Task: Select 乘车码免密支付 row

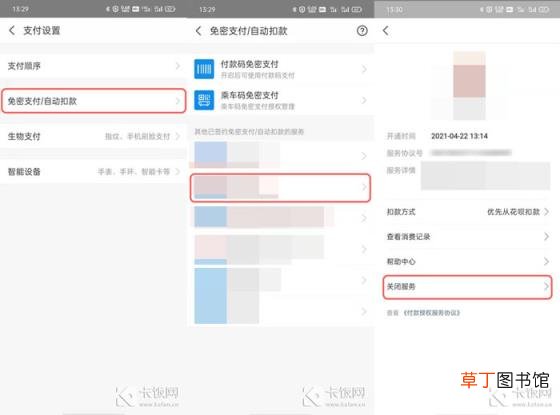Action: [x=280, y=100]
